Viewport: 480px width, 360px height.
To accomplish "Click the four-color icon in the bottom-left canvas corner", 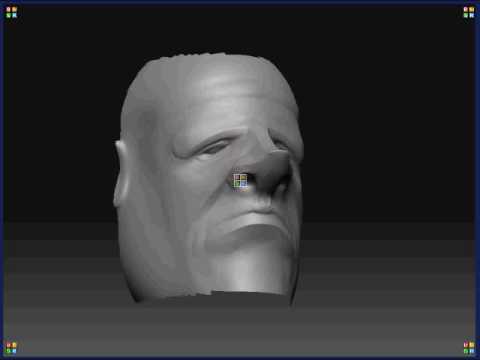I will 11,347.
